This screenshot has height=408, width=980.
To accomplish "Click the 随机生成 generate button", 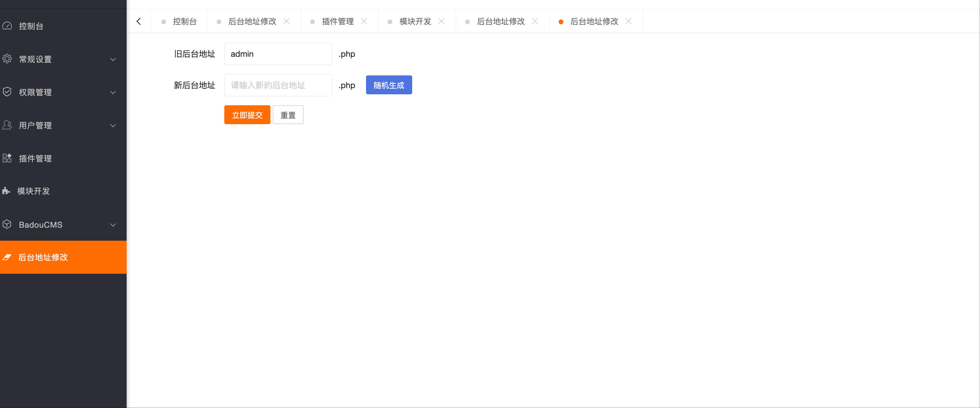I will coord(389,85).
